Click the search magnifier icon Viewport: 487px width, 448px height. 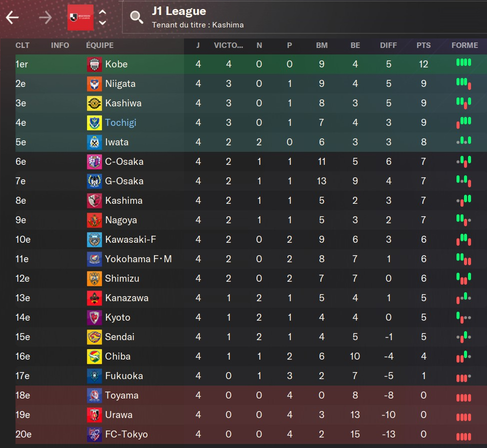[136, 17]
